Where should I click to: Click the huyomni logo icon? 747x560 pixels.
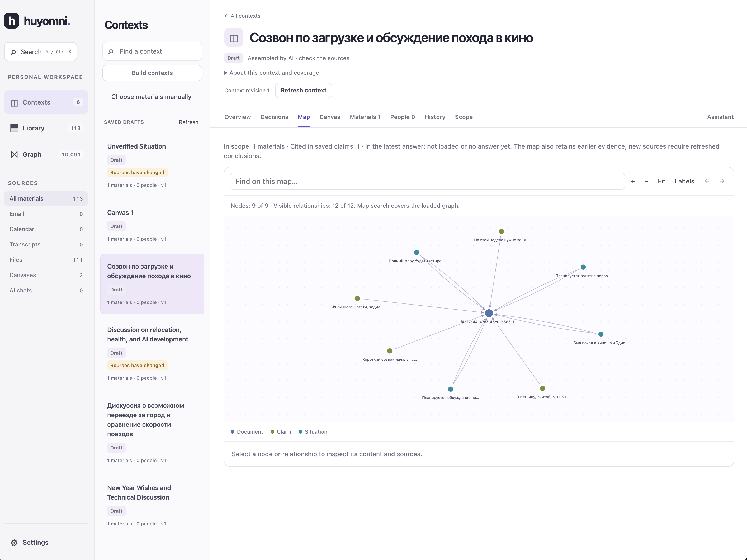pos(11,21)
